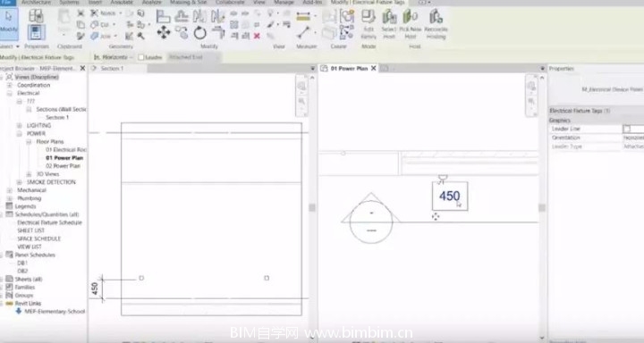Click the Create Similar icon

[x=347, y=16]
